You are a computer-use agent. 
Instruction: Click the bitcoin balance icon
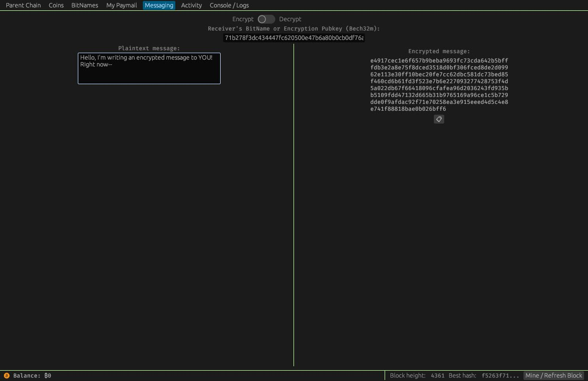click(x=7, y=376)
